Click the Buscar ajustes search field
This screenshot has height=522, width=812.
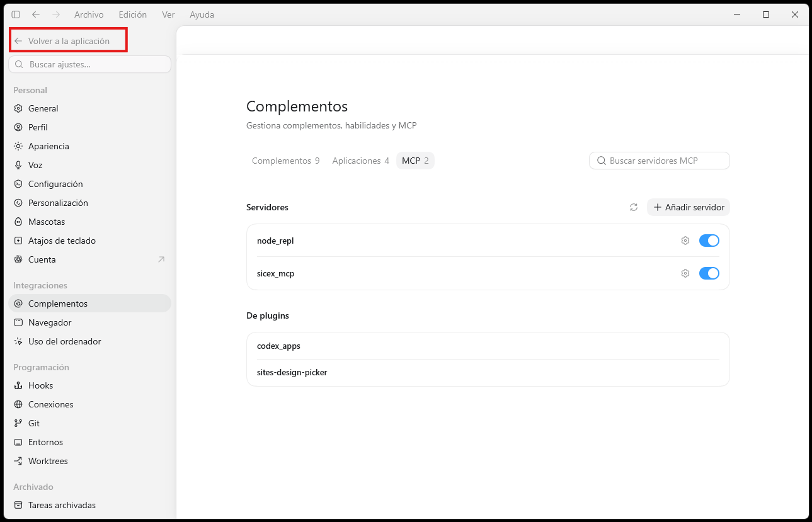pos(89,64)
